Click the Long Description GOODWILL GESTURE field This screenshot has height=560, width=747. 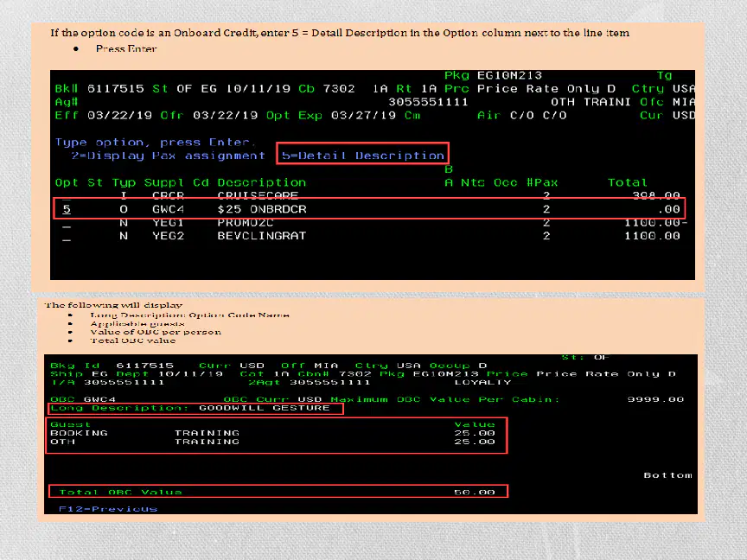click(195, 408)
